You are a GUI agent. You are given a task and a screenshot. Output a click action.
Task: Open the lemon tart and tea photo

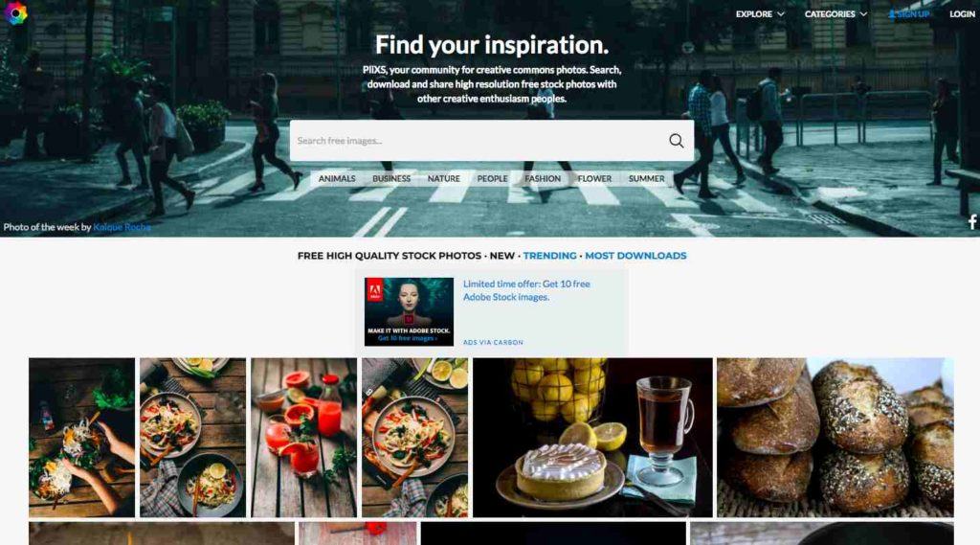(592, 438)
